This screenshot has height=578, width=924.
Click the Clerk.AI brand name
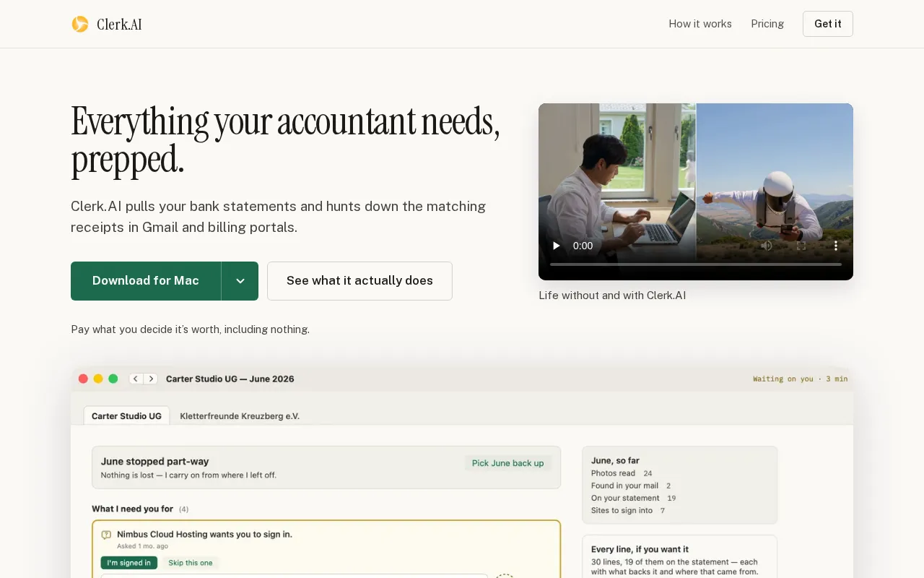pos(119,25)
